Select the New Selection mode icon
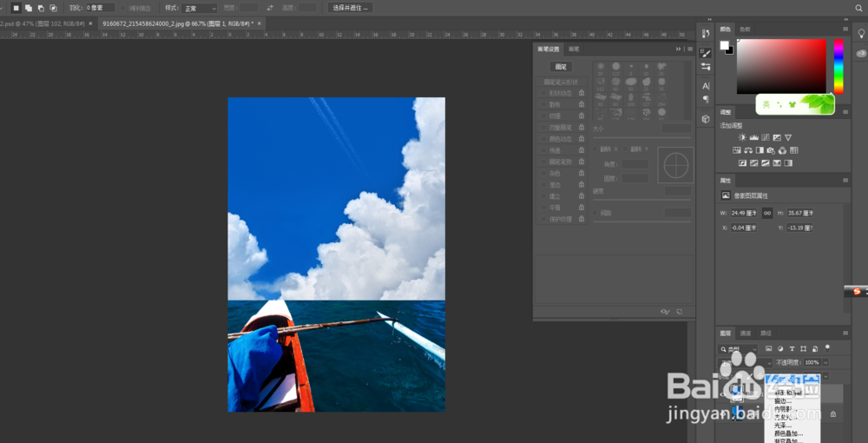Image resolution: width=868 pixels, height=443 pixels. pyautogui.click(x=16, y=8)
